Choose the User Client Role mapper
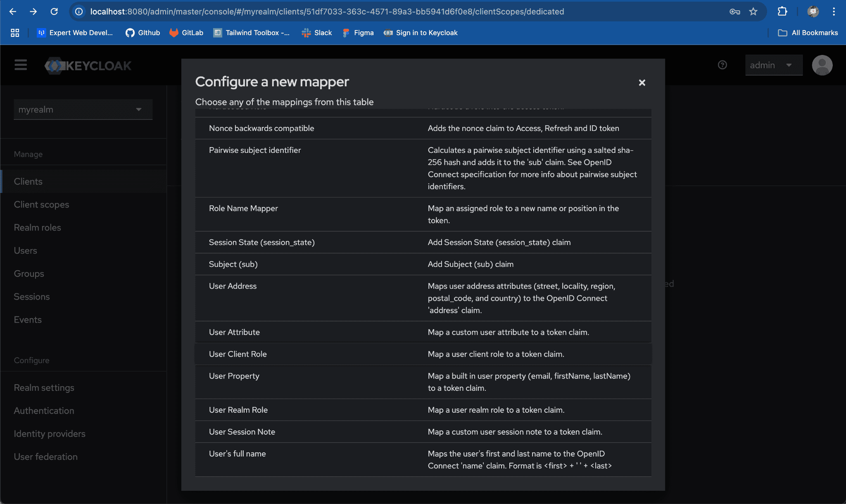This screenshot has height=504, width=846. click(x=238, y=354)
